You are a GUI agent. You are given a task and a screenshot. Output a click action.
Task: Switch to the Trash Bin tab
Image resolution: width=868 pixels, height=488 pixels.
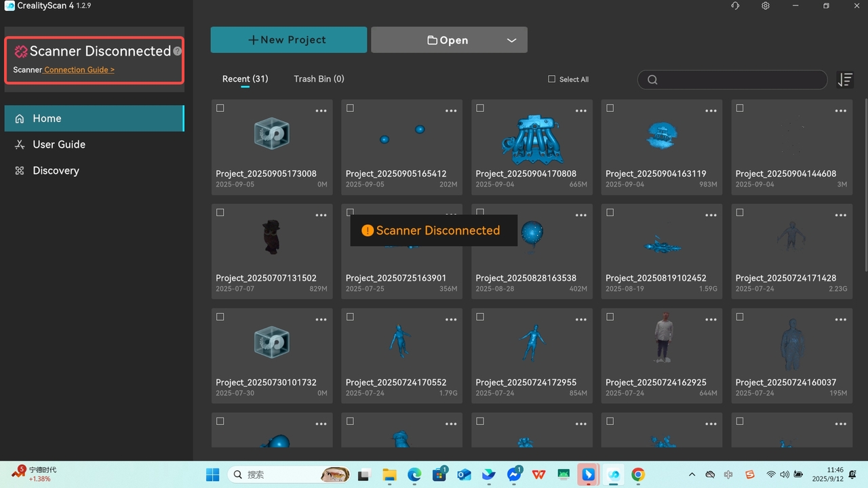319,79
